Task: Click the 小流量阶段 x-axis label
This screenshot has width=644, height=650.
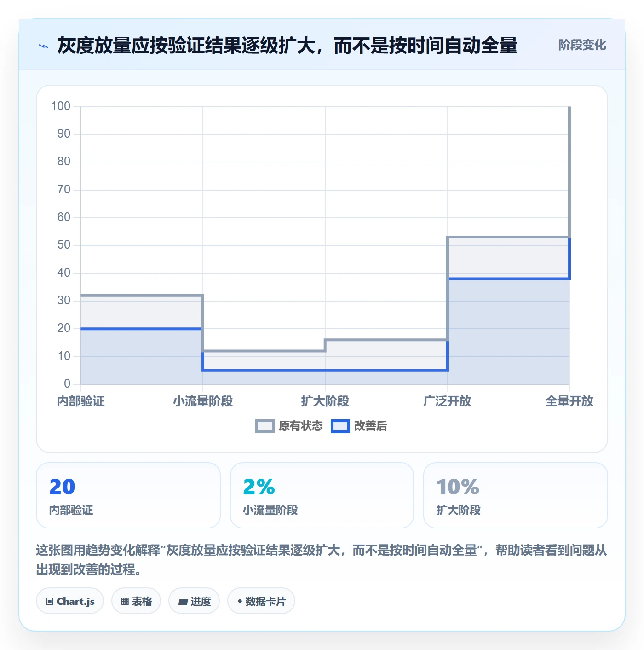Action: 203,401
